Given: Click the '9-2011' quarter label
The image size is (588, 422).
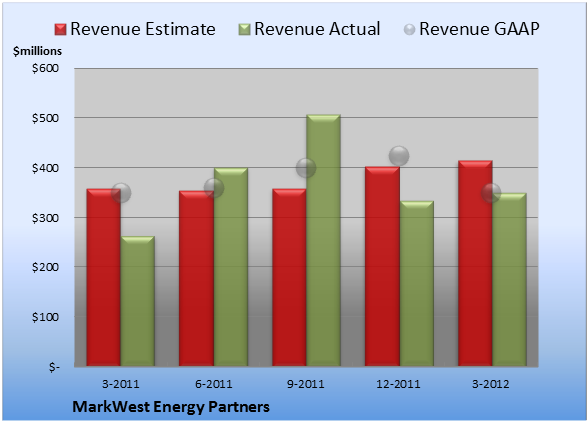Looking at the screenshot, I should click(x=306, y=384).
